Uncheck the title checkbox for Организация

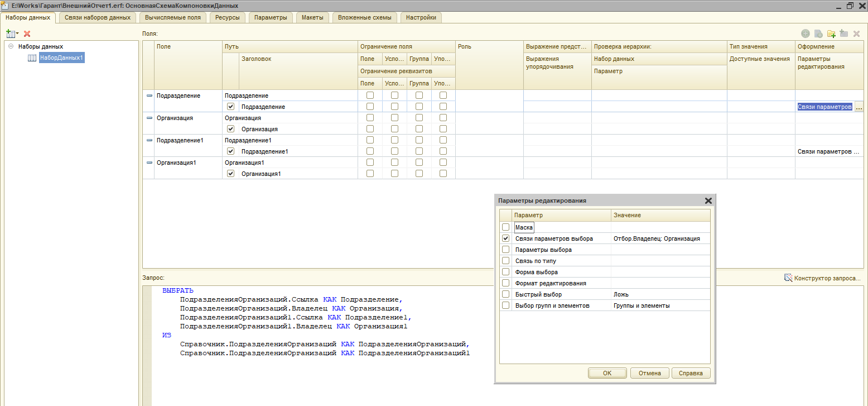[231, 129]
